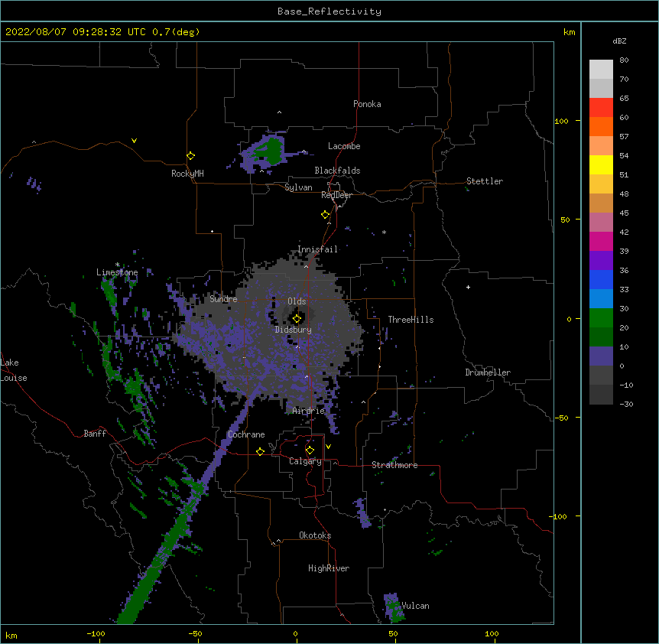Select the Vulcan town label
This screenshot has width=659, height=644.
(x=415, y=606)
